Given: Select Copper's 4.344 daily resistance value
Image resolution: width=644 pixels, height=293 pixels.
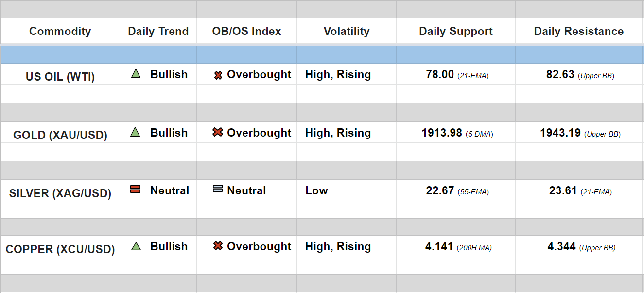Looking at the screenshot, I should click(561, 247).
